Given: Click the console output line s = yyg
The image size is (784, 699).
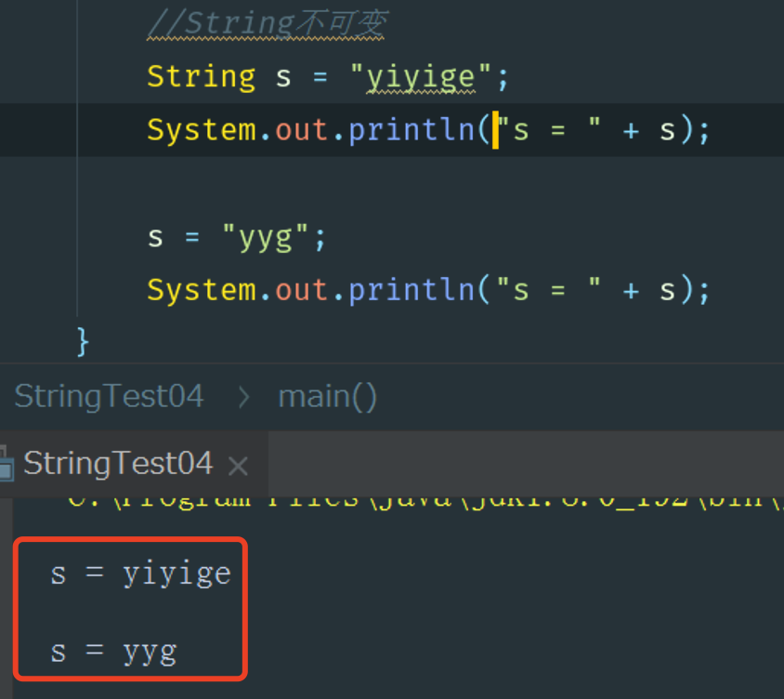Looking at the screenshot, I should pos(113,652).
